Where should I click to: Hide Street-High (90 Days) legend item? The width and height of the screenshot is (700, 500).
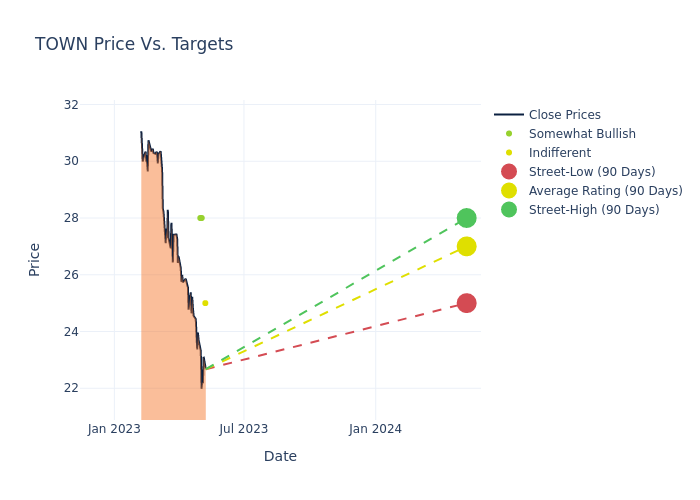pos(594,210)
